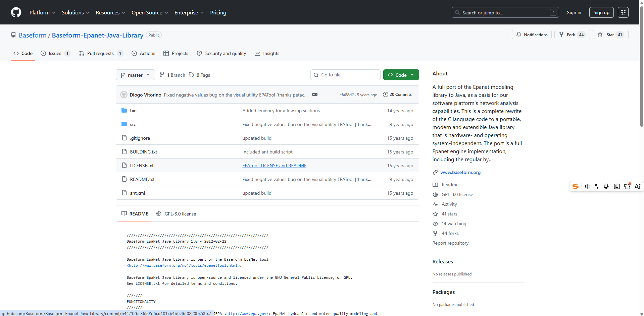Open the Insights tab
Image resolution: width=644 pixels, height=316 pixels.
pos(267,53)
